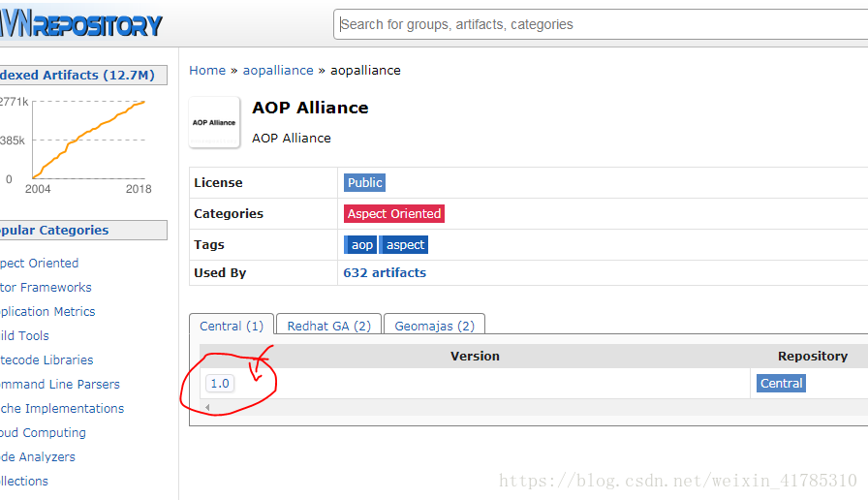Screen dimensions: 868x500
Task: Click the Categories row label
Action: click(x=229, y=214)
